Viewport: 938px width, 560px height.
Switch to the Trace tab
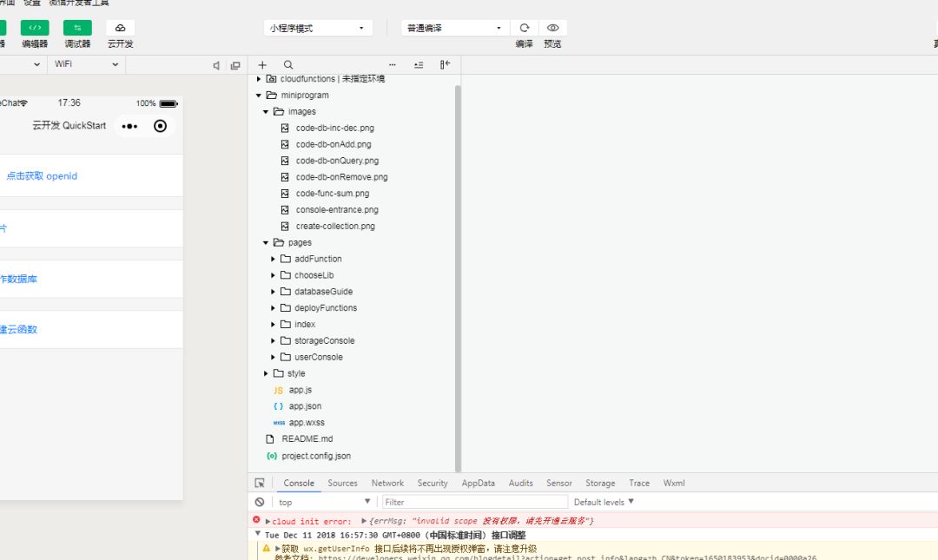(x=639, y=483)
